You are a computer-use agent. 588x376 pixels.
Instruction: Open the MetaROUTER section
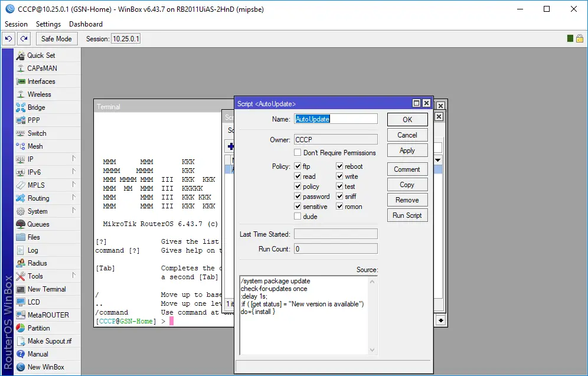(47, 315)
